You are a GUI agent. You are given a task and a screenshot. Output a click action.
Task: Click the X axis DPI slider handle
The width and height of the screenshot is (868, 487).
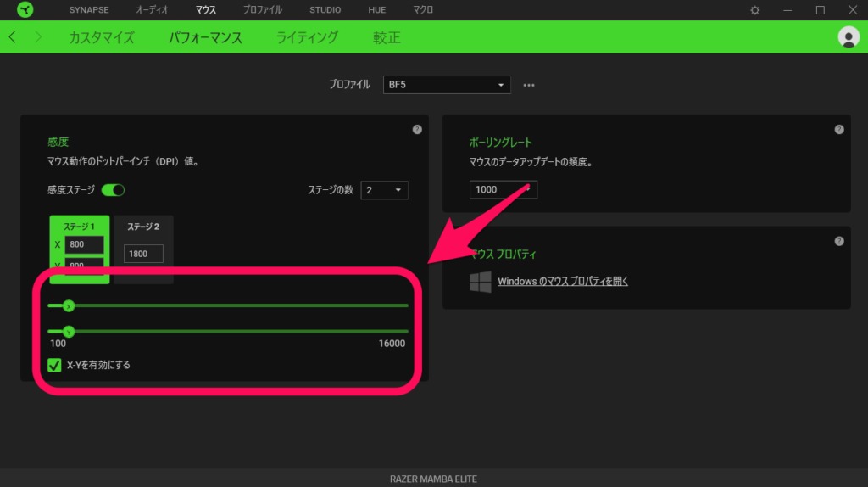(x=69, y=305)
